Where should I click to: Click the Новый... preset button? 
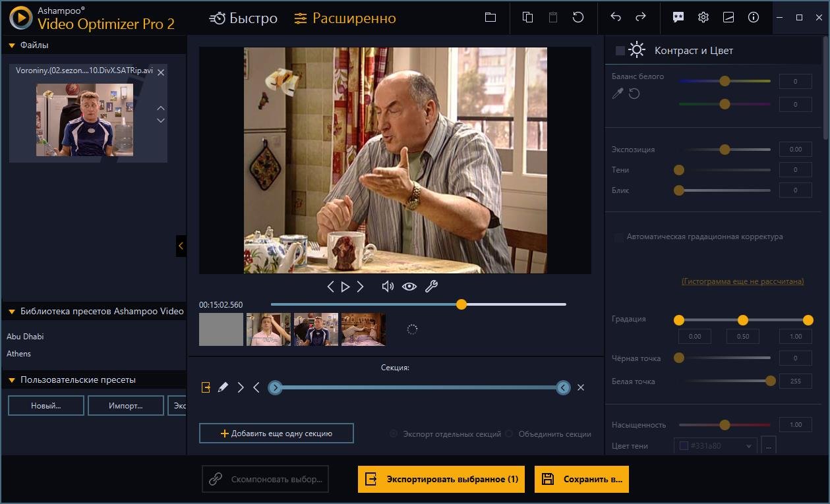point(46,406)
